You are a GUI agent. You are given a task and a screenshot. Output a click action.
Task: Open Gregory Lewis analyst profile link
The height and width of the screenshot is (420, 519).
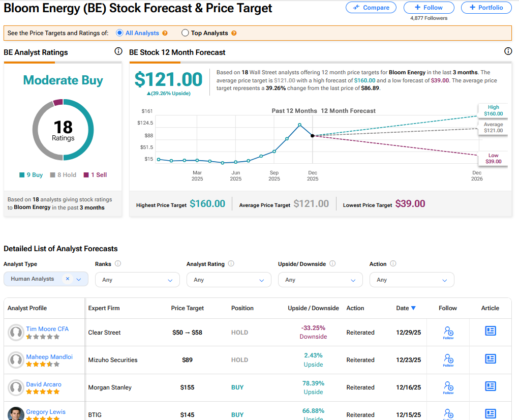pos(46,412)
